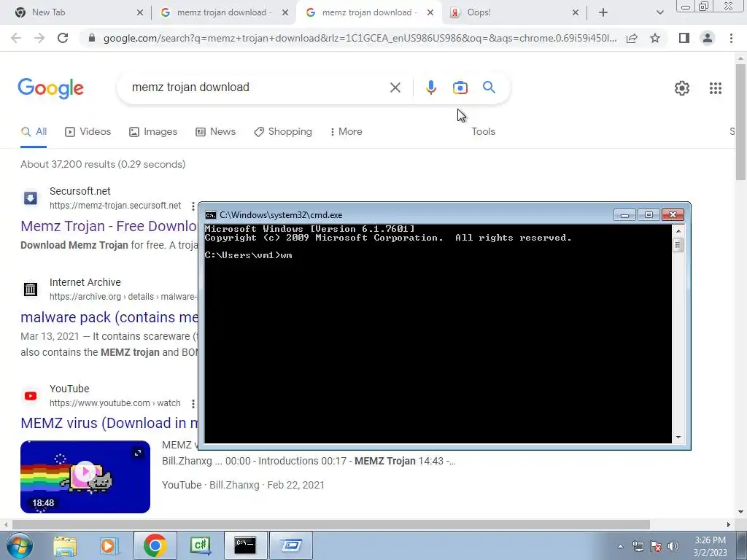Open a new browser tab with plus

603,12
